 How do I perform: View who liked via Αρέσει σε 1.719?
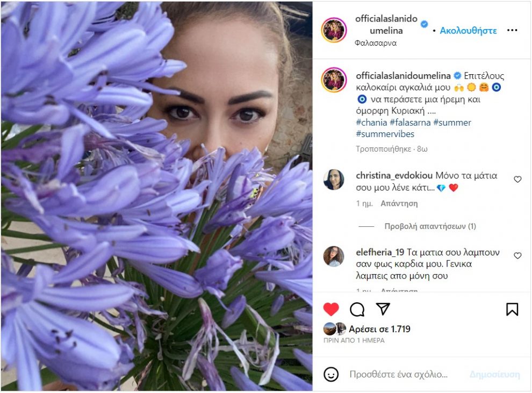click(379, 329)
